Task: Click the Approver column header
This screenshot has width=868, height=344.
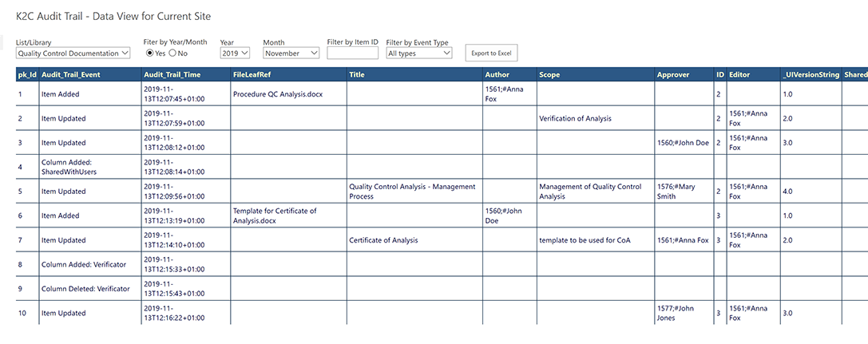Action: point(684,75)
